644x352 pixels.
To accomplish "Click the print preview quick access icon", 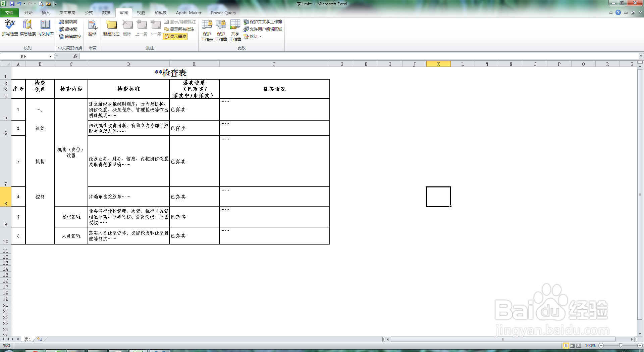I will pos(41,4).
